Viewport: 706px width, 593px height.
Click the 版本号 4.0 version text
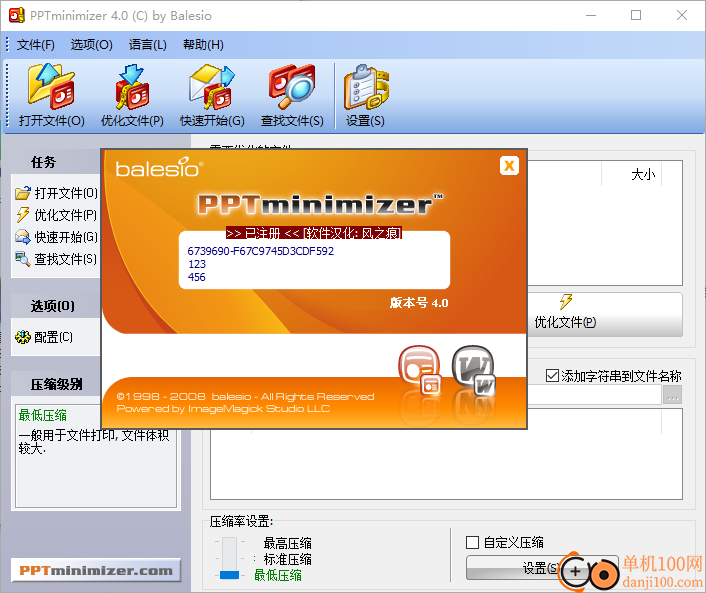419,303
